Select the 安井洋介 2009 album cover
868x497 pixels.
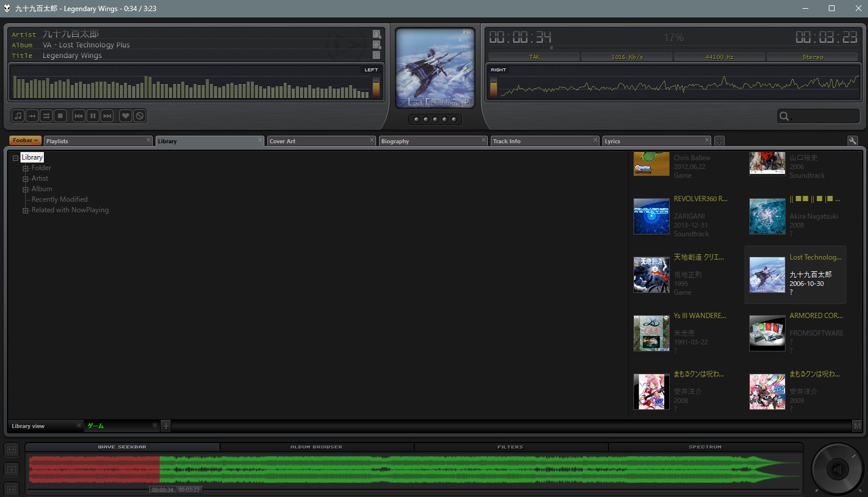[767, 392]
